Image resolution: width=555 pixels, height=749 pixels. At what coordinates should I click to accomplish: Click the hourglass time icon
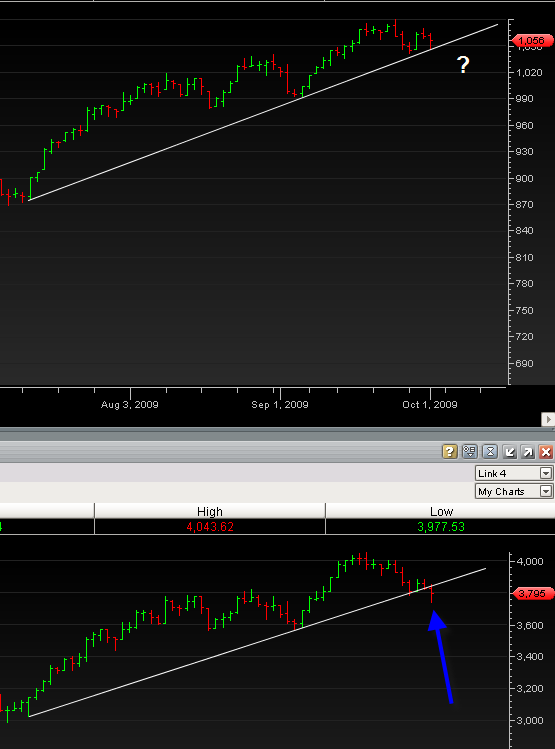(x=490, y=451)
